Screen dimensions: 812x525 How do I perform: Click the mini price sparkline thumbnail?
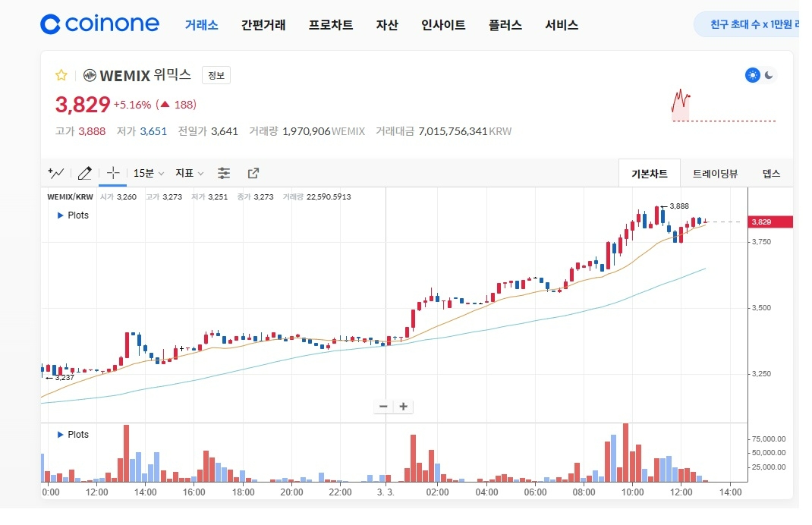[x=723, y=105]
